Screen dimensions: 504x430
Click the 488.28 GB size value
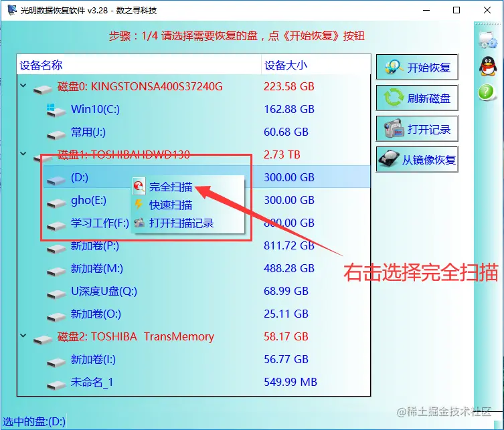click(289, 268)
